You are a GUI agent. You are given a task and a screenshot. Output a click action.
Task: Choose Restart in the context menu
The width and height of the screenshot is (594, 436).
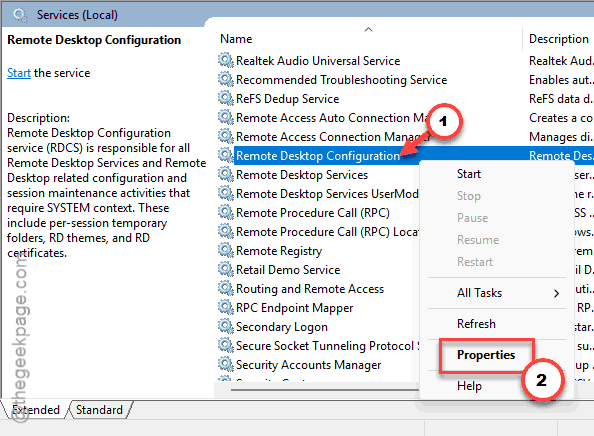click(x=475, y=262)
